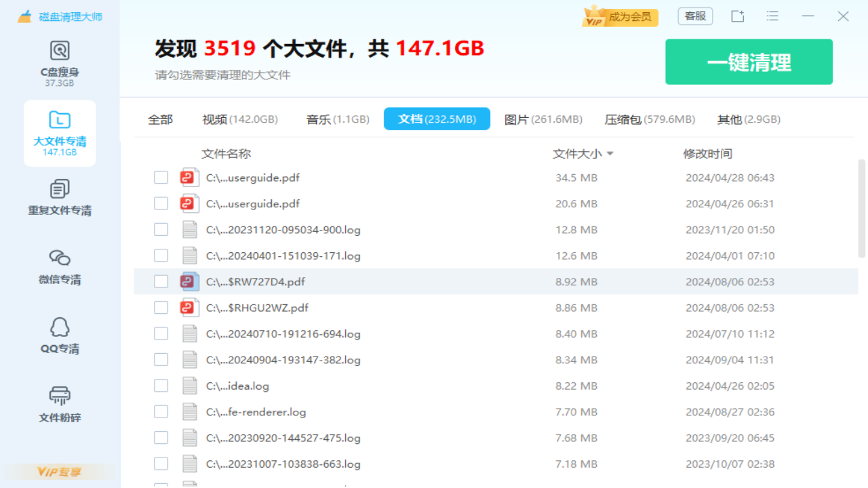Image resolution: width=868 pixels, height=488 pixels.
Task: Open the 微信专清 WeChat cleaner
Action: pyautogui.click(x=60, y=266)
